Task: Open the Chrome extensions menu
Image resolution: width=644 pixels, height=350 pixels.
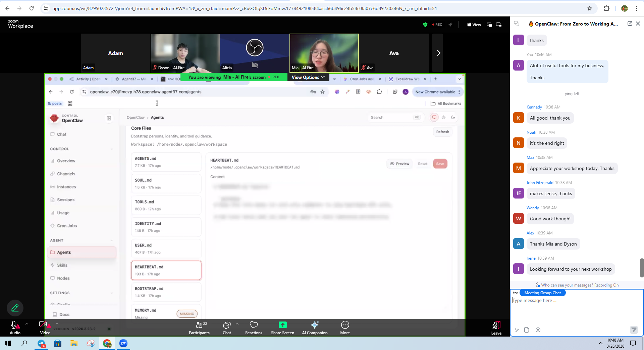Action: pos(606,8)
